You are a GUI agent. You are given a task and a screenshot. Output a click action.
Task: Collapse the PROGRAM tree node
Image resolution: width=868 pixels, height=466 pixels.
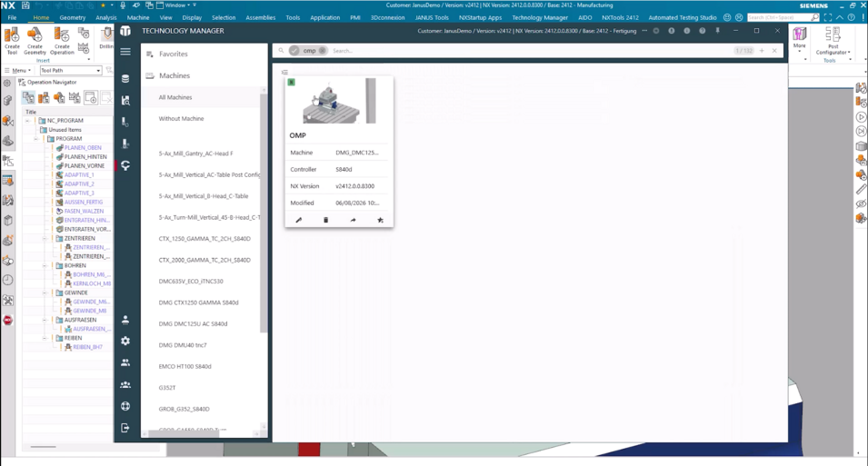click(36, 138)
